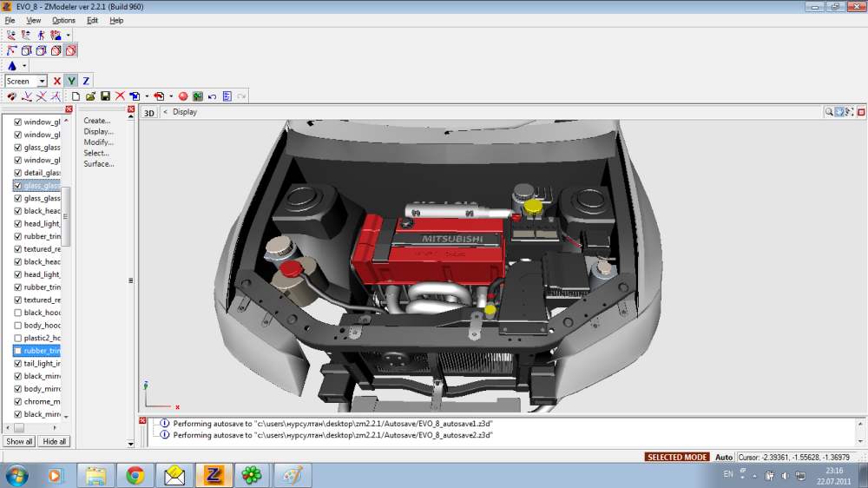Open the Help menu
Viewport: 868px width, 488px height.
[116, 21]
